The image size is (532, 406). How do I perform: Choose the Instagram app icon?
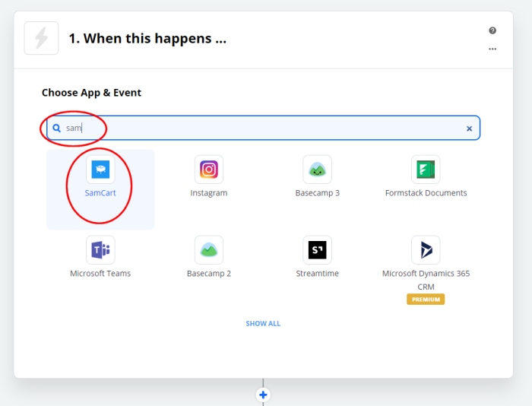(209, 169)
